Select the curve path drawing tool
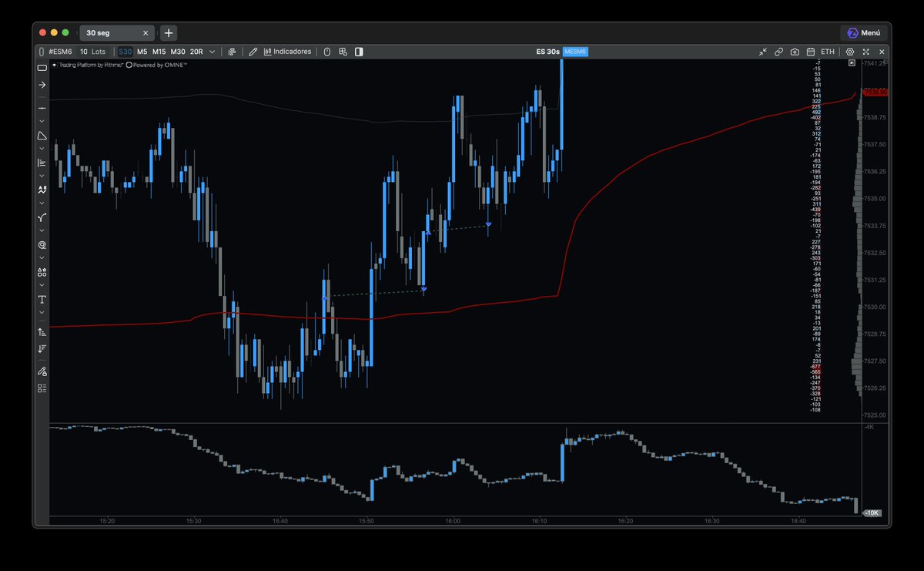Image resolution: width=924 pixels, height=571 pixels. click(x=42, y=217)
